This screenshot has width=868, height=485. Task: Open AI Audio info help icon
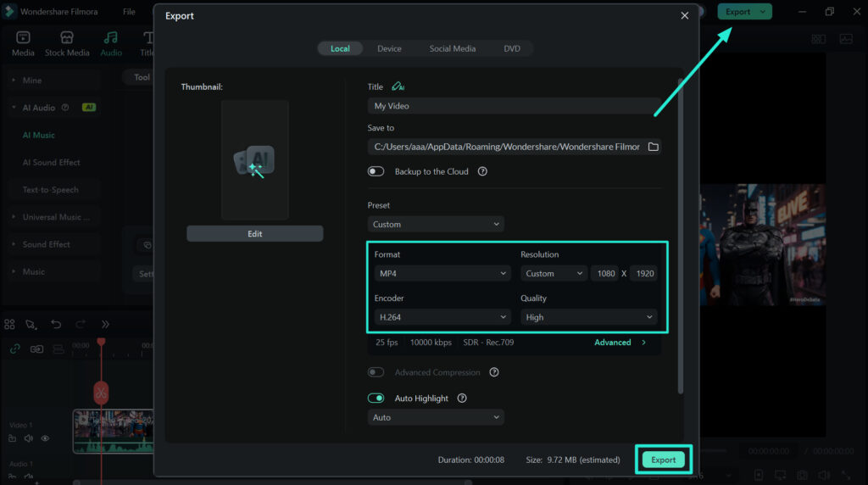(x=65, y=108)
